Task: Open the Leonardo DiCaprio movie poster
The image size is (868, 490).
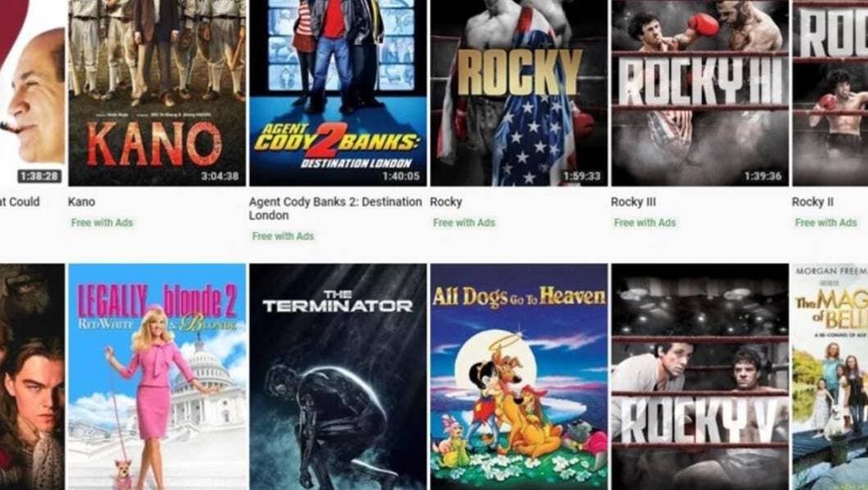Action: coord(32,376)
